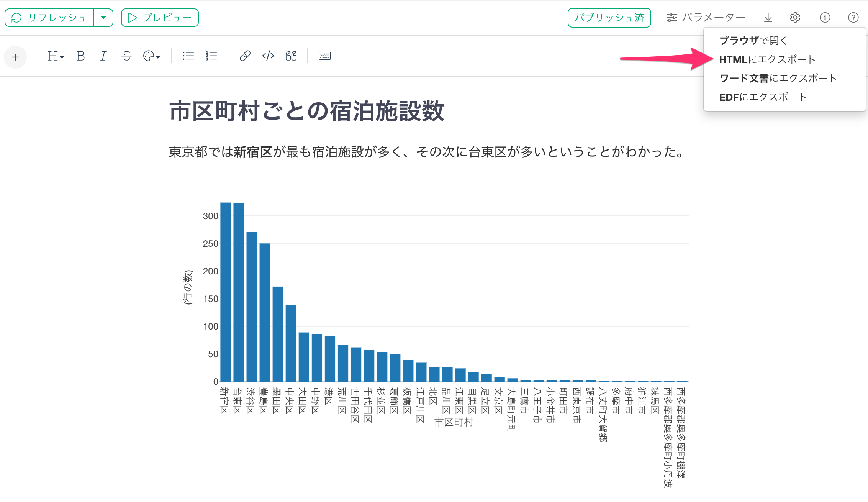Click the bold formatting icon

coord(80,56)
